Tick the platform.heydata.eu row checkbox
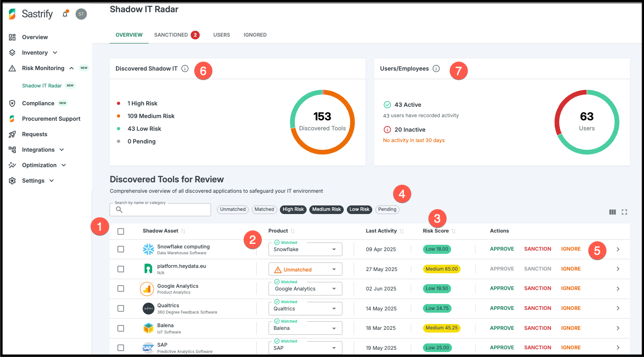 (x=120, y=269)
